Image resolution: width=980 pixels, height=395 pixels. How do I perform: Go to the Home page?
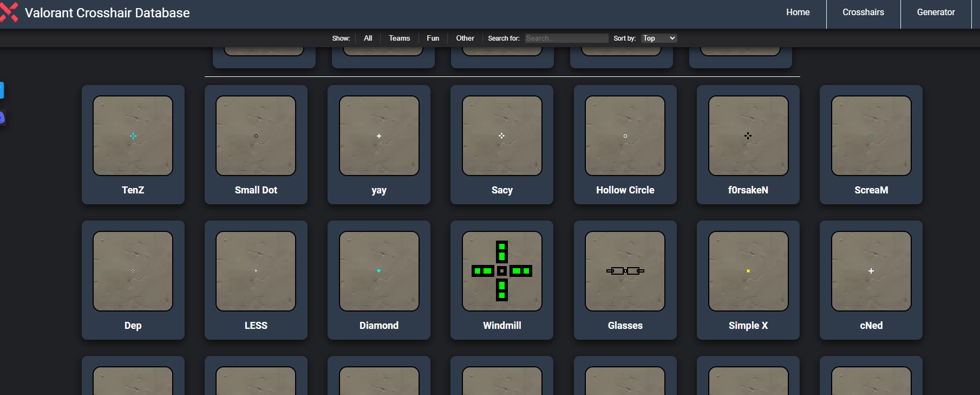point(798,12)
